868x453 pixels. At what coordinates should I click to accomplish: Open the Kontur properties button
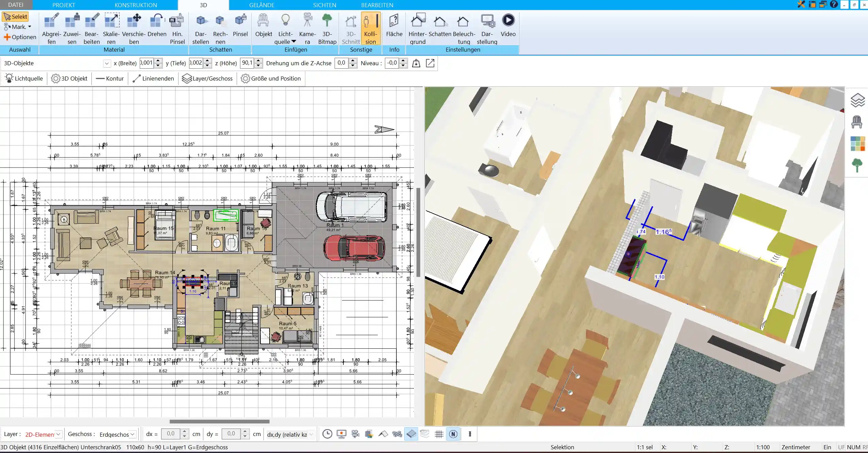(110, 79)
